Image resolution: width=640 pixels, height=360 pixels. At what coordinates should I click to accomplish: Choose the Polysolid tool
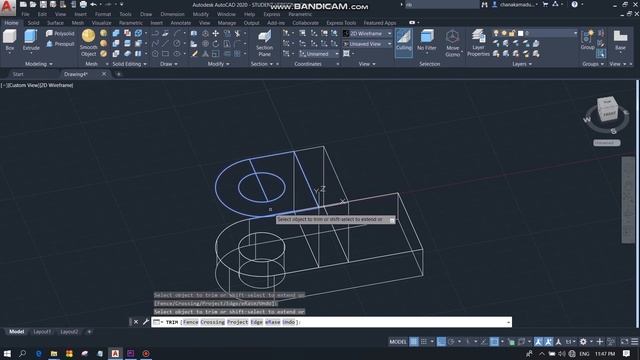click(x=60, y=33)
